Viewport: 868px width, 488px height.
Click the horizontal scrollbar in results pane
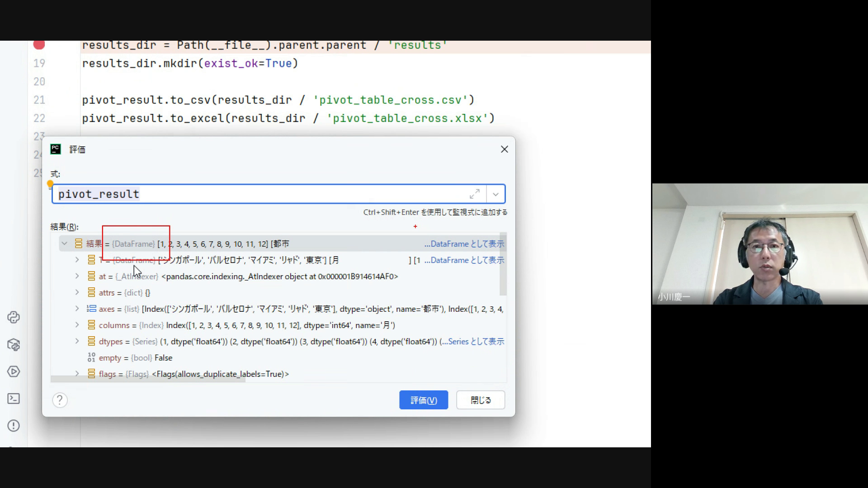pyautogui.click(x=148, y=379)
